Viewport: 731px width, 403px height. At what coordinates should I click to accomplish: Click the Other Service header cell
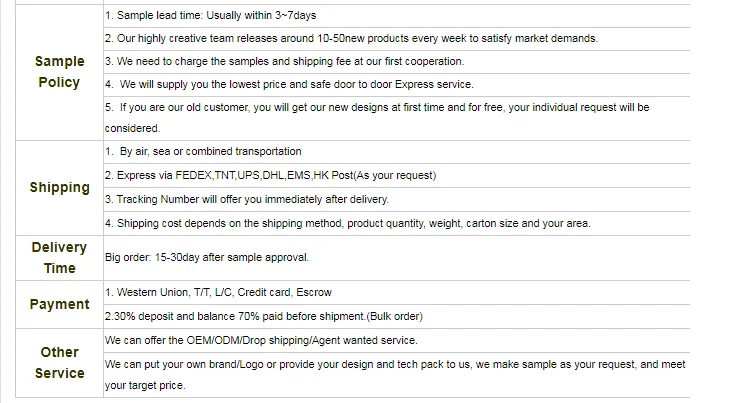[59, 363]
